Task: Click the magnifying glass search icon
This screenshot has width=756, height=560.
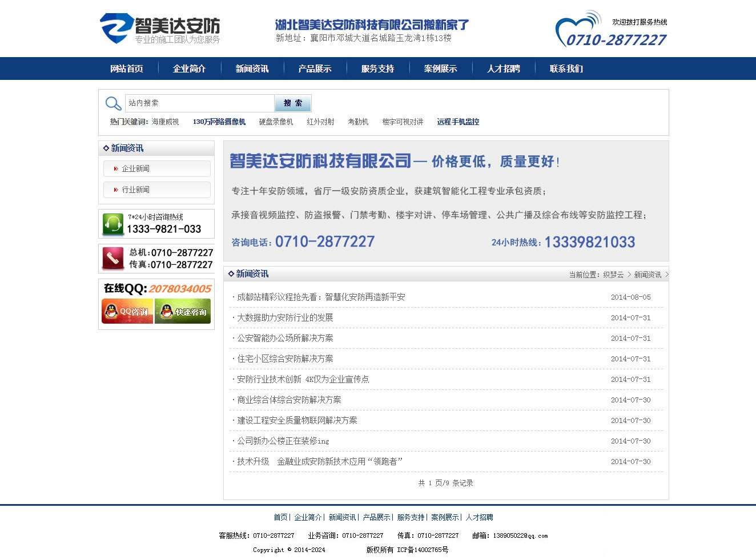Action: point(113,103)
